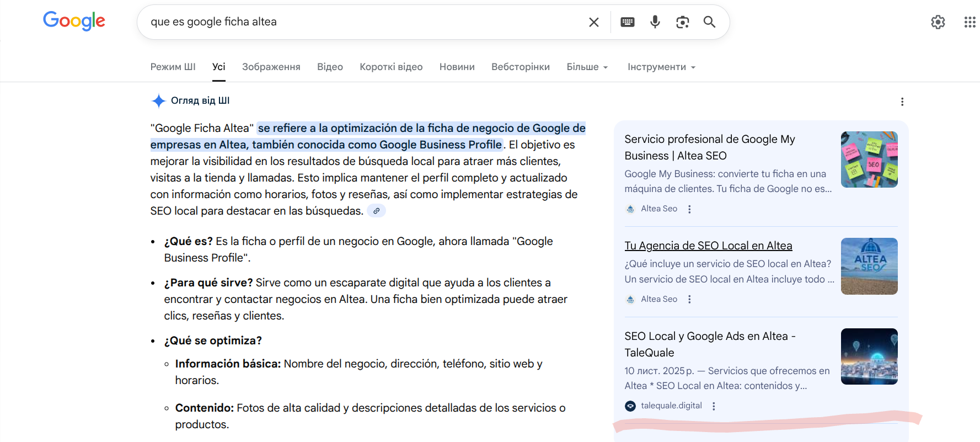Start voice search with microphone icon

point(655,22)
